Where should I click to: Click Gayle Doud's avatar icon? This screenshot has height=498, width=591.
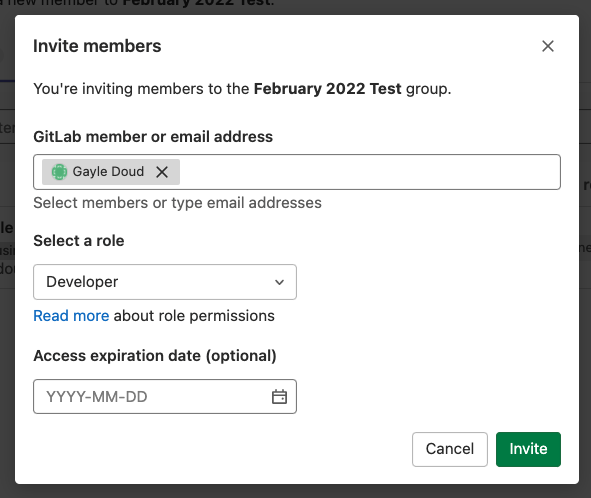(59, 172)
